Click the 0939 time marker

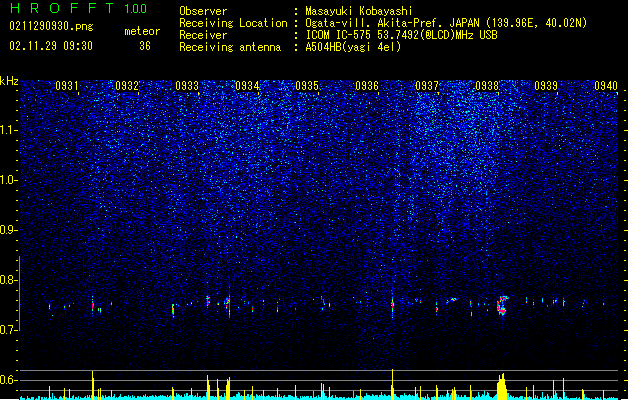coord(546,85)
